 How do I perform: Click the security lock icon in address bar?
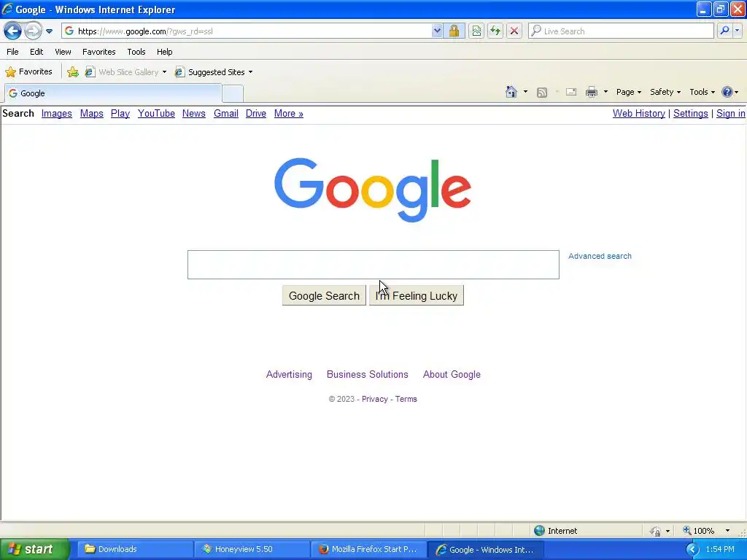pos(454,31)
